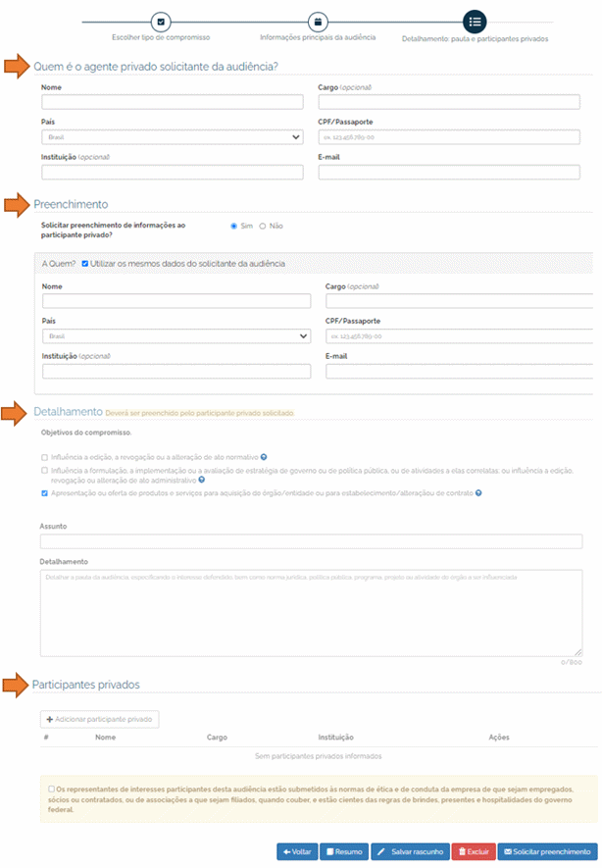Screen dimensions: 602x868
Task: Expand the País dropdown under Preenchimento
Action: pos(176,336)
